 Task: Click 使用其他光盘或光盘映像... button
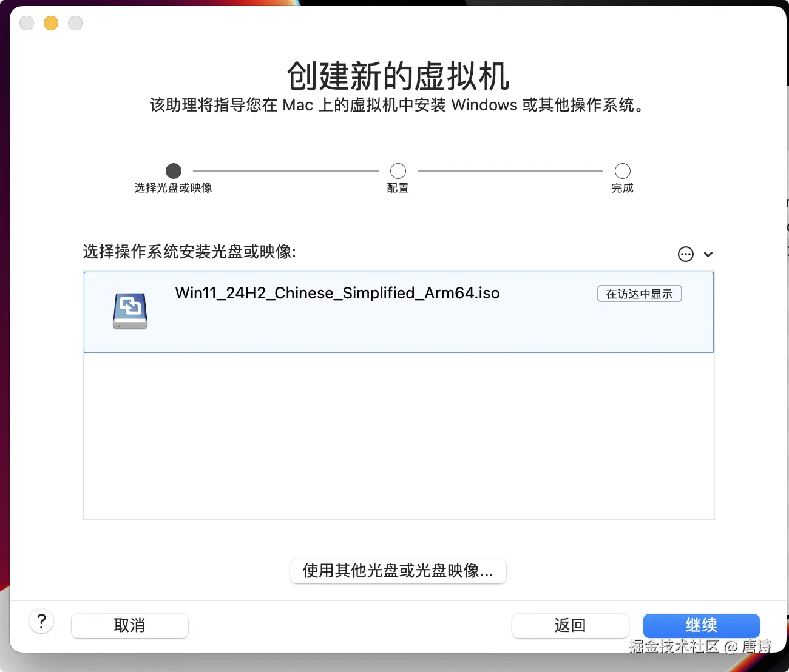[398, 571]
